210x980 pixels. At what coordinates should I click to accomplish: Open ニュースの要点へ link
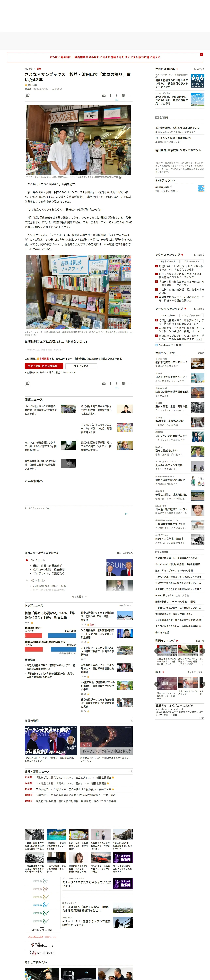point(125,553)
